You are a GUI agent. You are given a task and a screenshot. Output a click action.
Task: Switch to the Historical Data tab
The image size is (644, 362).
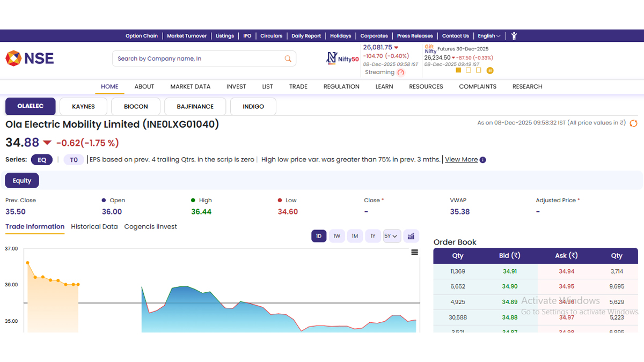click(x=94, y=226)
